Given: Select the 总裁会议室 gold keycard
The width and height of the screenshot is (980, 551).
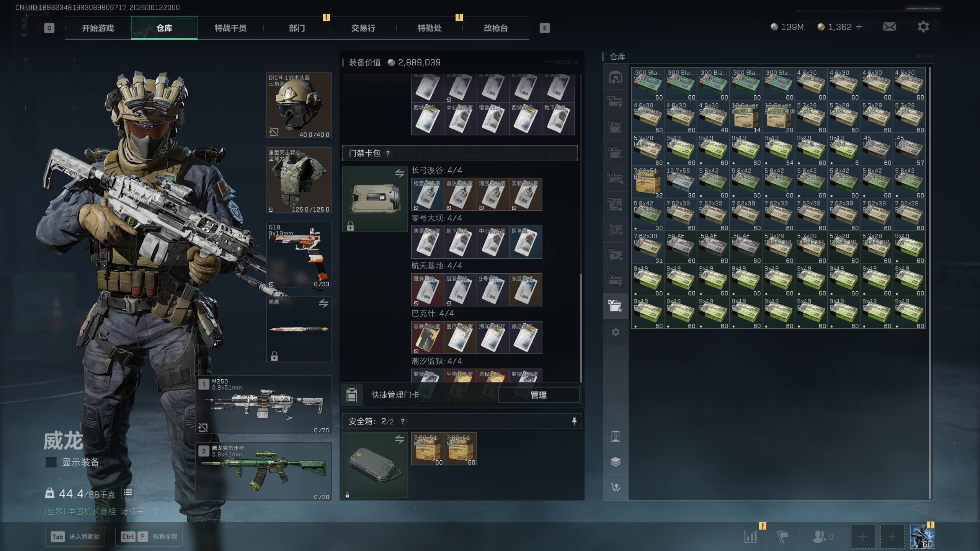Looking at the screenshot, I should pos(427,337).
